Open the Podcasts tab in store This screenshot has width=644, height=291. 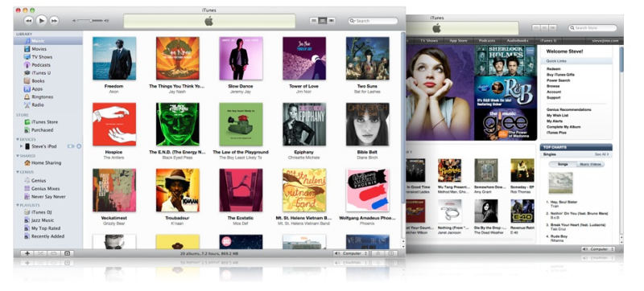[x=486, y=40]
